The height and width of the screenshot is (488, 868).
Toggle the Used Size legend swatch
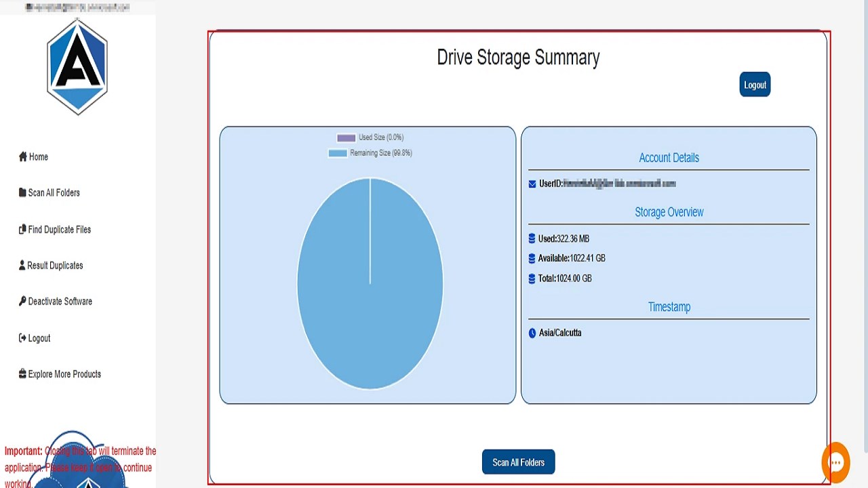click(346, 138)
